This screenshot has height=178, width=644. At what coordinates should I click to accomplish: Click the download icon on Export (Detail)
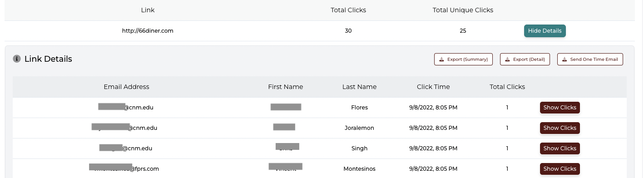click(x=507, y=59)
